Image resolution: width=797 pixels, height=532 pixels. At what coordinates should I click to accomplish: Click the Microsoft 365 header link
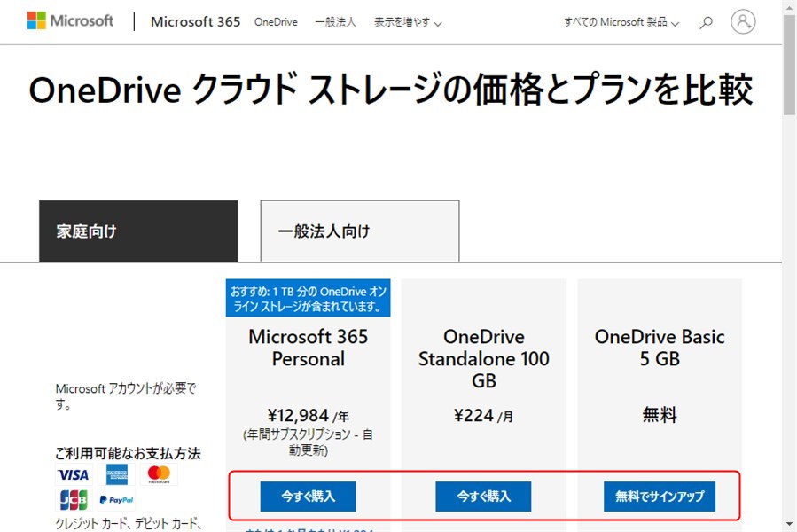pyautogui.click(x=195, y=22)
